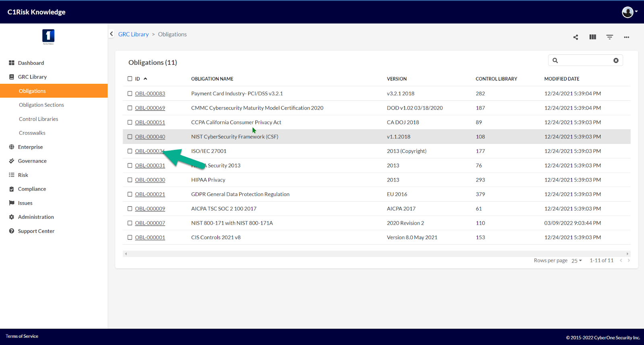This screenshot has width=644, height=345.
Task: Click into the obligations search field
Action: pyautogui.click(x=586, y=60)
